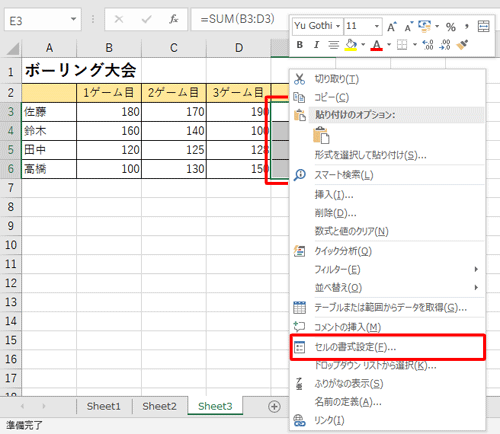The image size is (500, 434).
Task: Toggle Italic in the mini toolbar
Action: (x=316, y=44)
